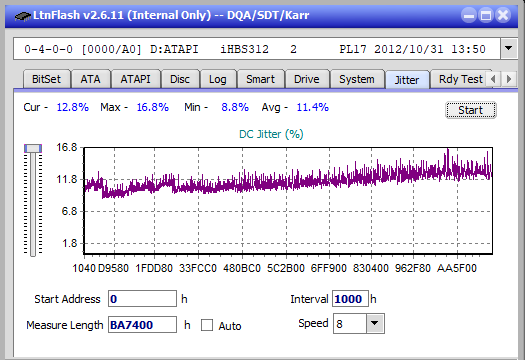
Task: Select the iHBS312 drive entry field
Action: click(x=257, y=49)
